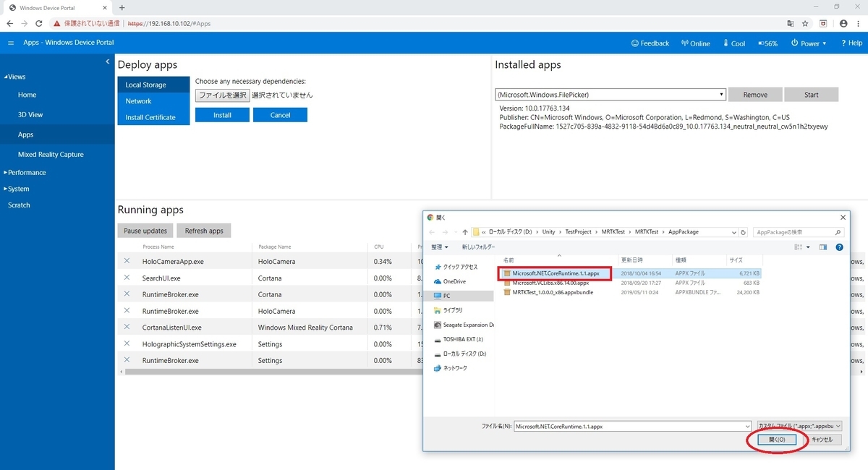Open the hamburger menu in Device Portal header

point(11,43)
